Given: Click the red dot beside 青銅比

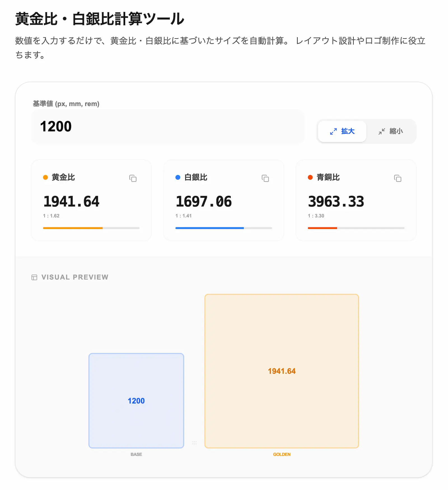Looking at the screenshot, I should coord(310,177).
